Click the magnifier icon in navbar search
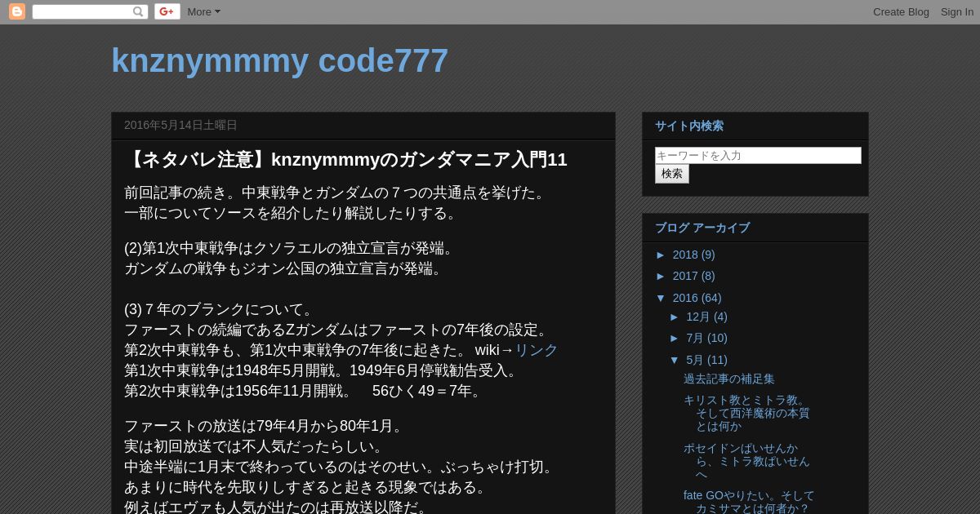The image size is (980, 514). (138, 11)
